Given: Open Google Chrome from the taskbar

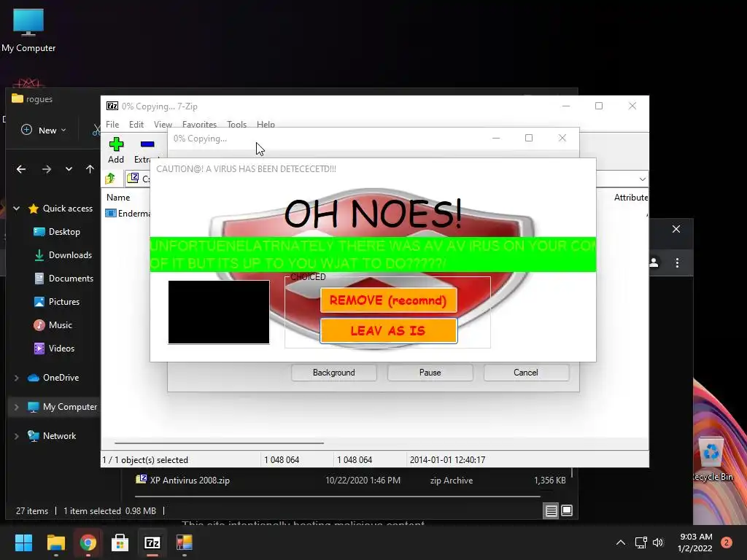Looking at the screenshot, I should coord(88,542).
